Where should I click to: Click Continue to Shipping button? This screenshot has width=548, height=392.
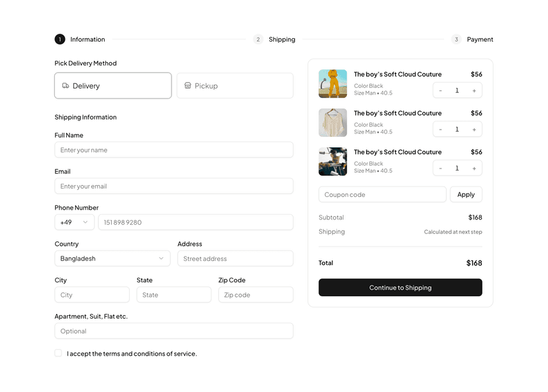point(400,288)
